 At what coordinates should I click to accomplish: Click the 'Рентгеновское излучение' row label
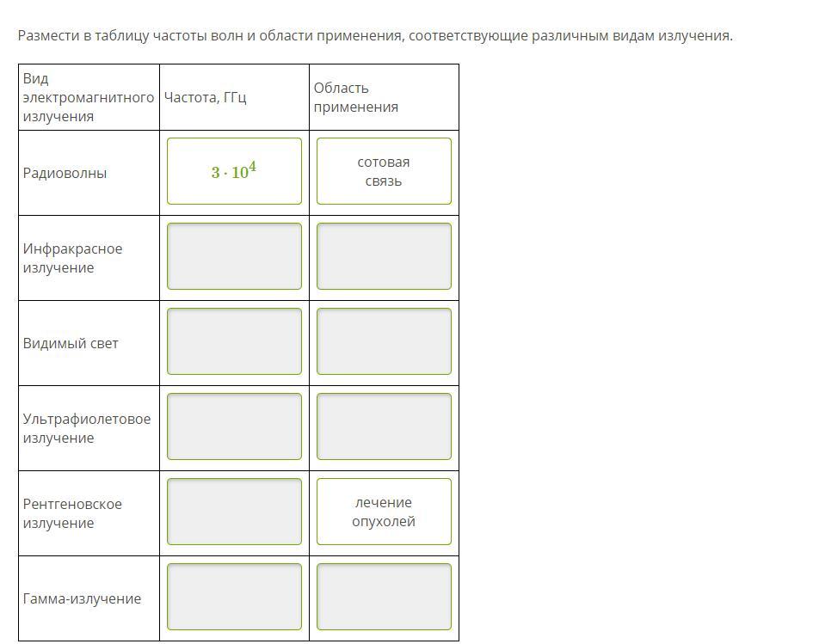(x=72, y=513)
